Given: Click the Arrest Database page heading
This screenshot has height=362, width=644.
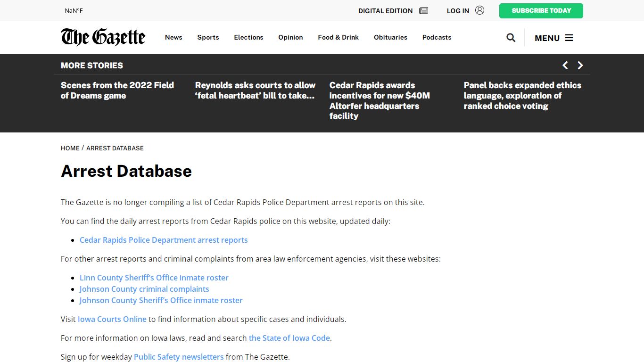Looking at the screenshot, I should tap(126, 171).
